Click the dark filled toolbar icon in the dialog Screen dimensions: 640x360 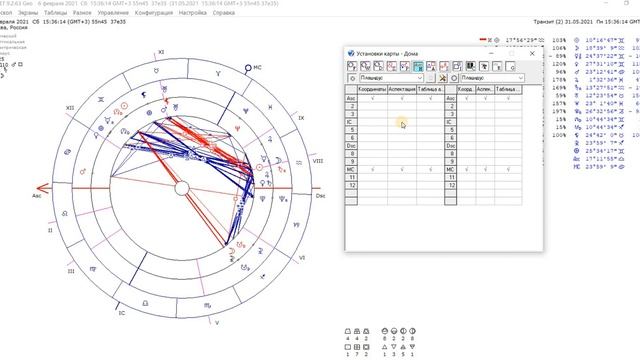coord(471,66)
